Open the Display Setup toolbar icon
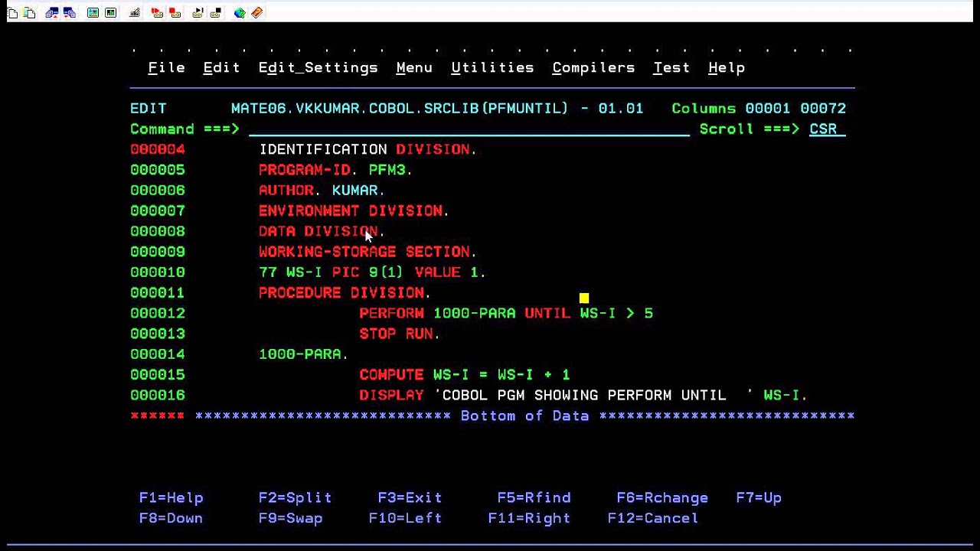Viewport: 980px width, 551px height. (93, 13)
